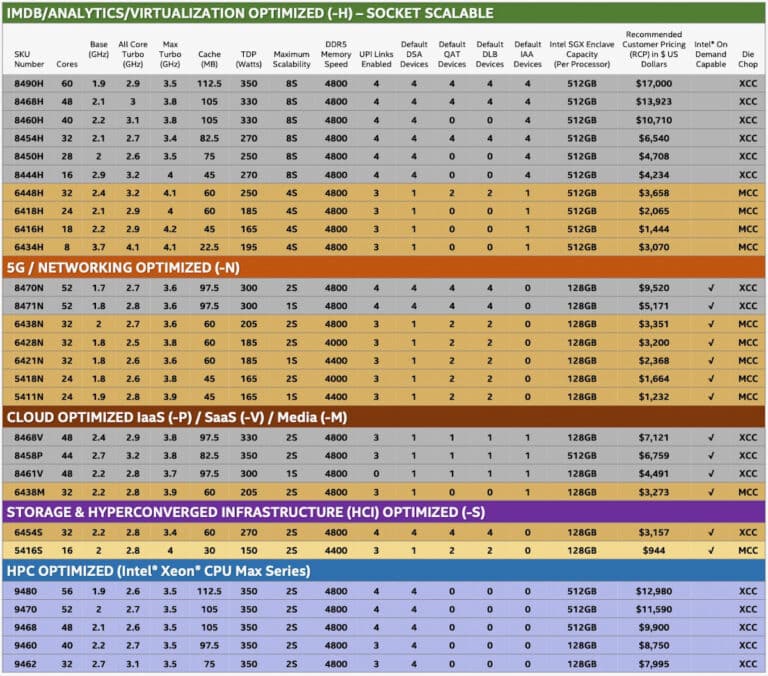Click the $3,273 price cell
This screenshot has width=768, height=676.
(x=653, y=492)
